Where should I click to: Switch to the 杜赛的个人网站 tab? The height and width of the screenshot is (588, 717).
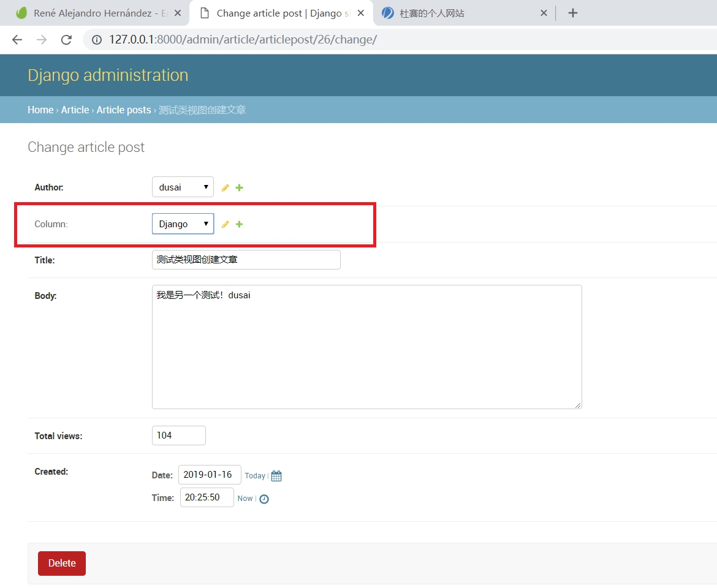[x=464, y=13]
